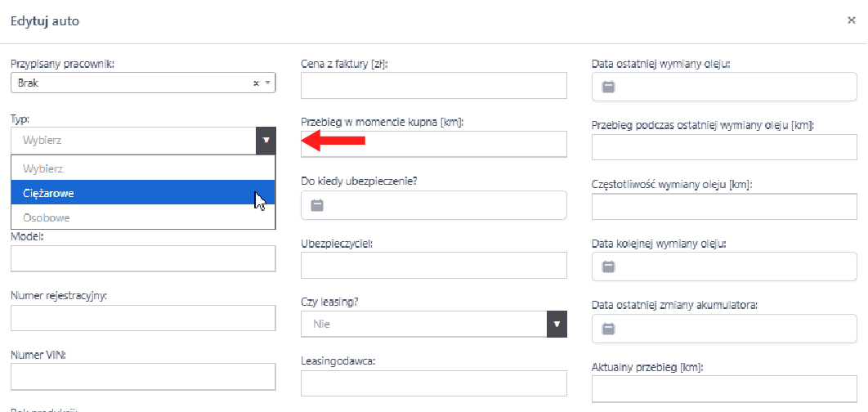Focus the Aktualny przebieg input field
The width and height of the screenshot is (868, 412).
click(723, 389)
